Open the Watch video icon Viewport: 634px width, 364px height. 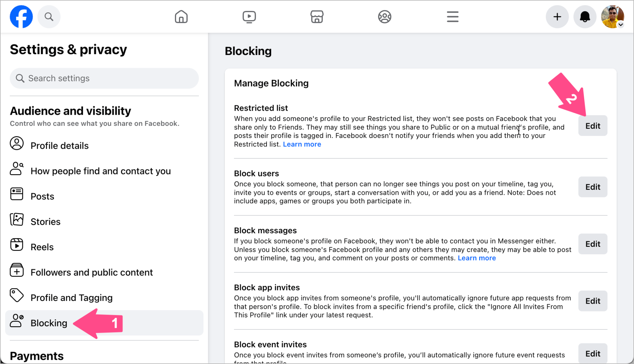coord(249,16)
